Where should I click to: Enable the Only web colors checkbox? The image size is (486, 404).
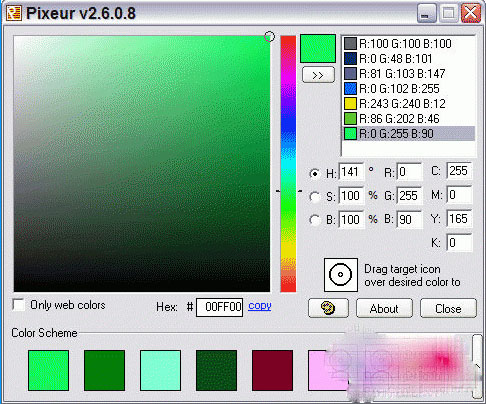[x=18, y=305]
